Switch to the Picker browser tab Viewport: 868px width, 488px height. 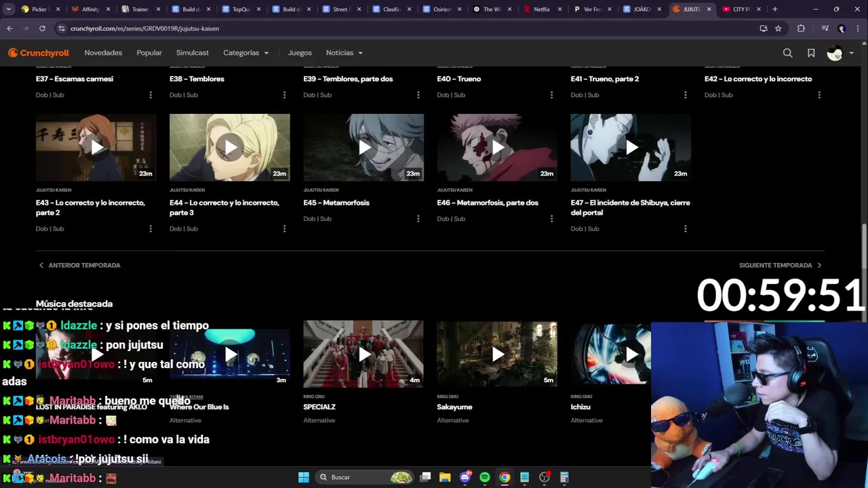pyautogui.click(x=41, y=9)
